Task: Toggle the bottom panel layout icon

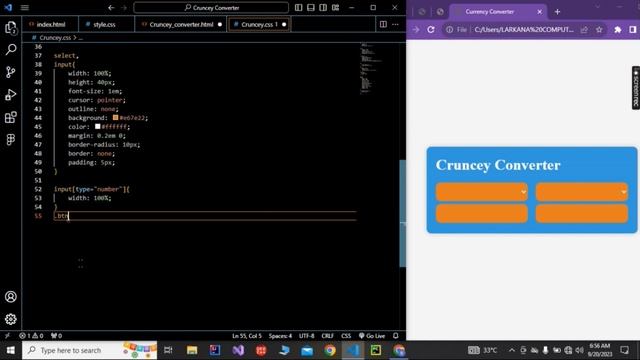Action: [311, 7]
